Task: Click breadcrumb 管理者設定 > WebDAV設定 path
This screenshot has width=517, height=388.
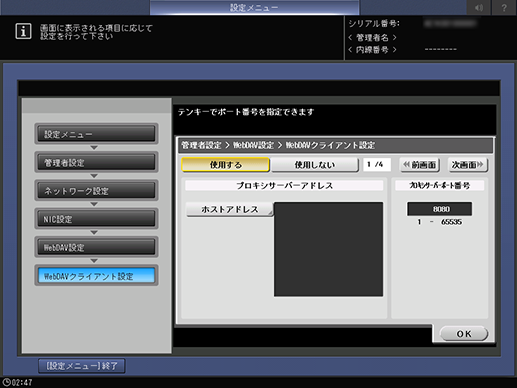Action: (278, 145)
